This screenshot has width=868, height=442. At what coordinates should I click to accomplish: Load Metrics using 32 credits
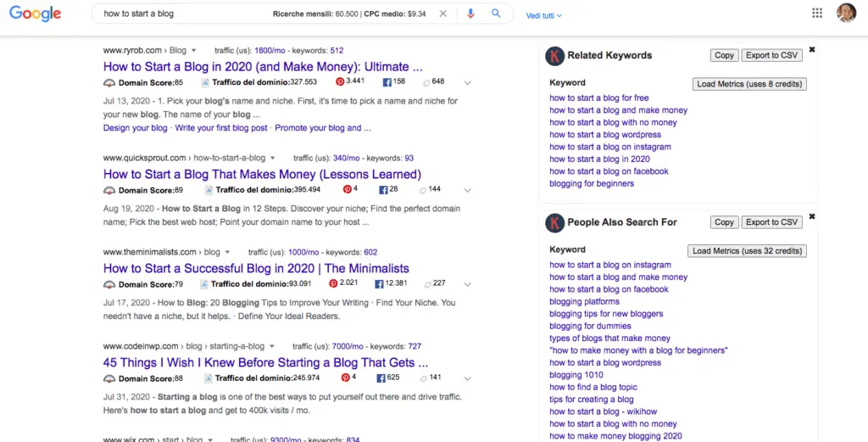click(748, 251)
